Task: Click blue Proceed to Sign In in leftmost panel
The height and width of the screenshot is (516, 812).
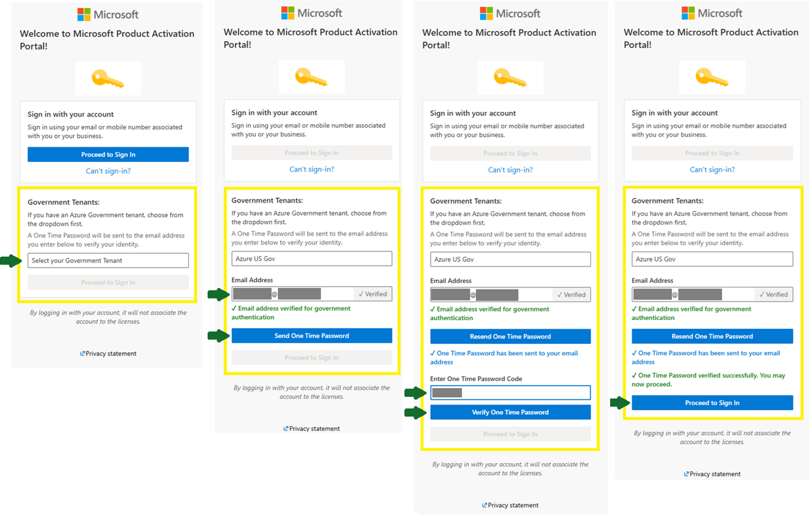Action: (108, 154)
